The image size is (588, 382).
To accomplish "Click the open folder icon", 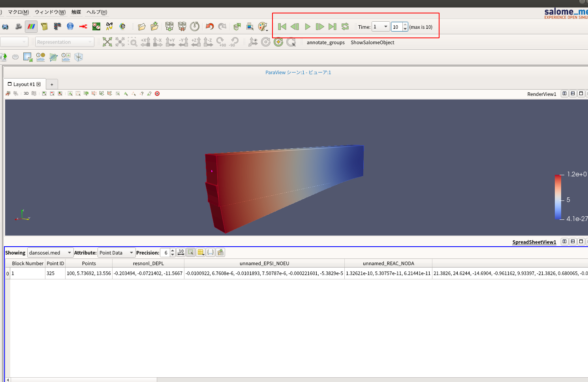I will click(x=142, y=26).
